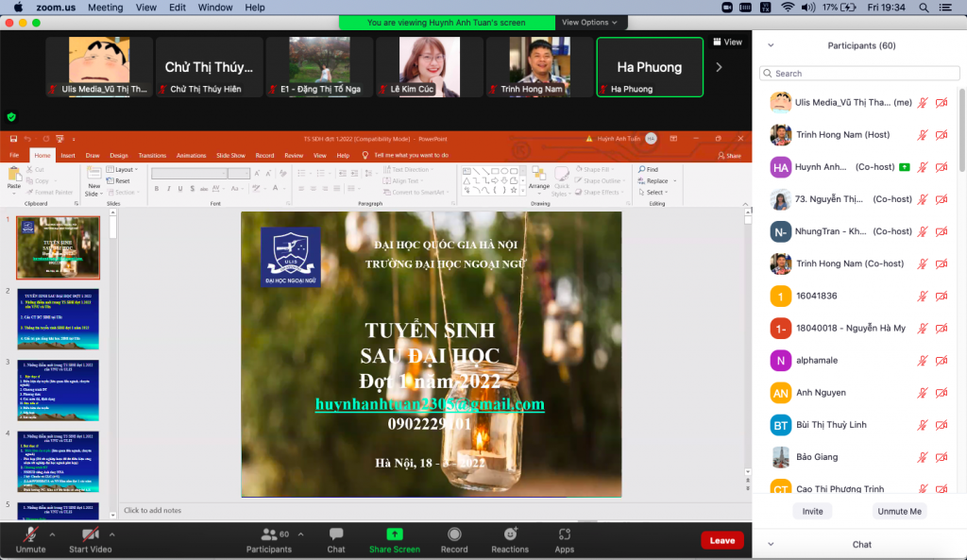Click the green security shield icon
967x560 pixels.
[x=11, y=117]
